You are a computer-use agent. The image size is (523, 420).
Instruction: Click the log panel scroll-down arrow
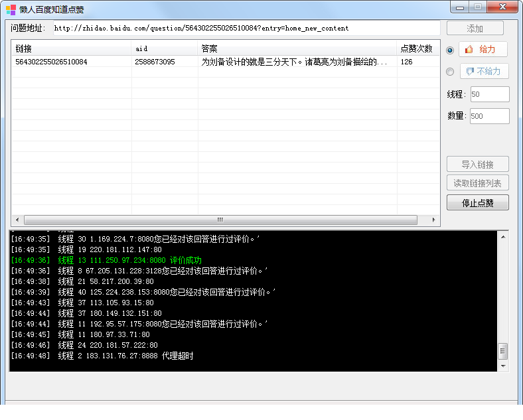(503, 366)
